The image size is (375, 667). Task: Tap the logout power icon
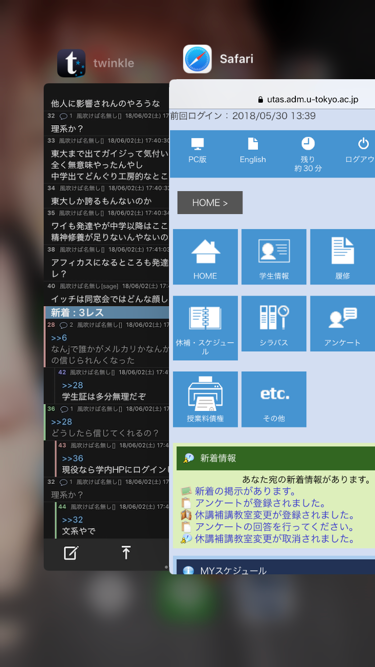pyautogui.click(x=364, y=144)
